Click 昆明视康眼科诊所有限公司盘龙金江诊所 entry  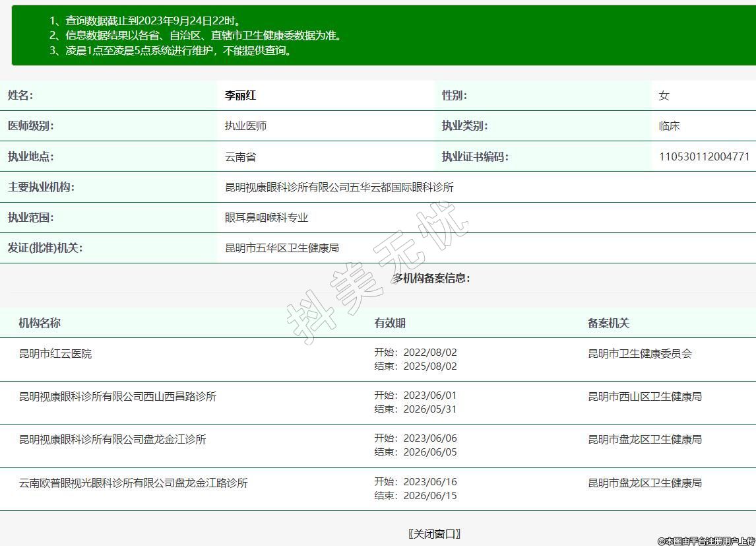pyautogui.click(x=112, y=440)
